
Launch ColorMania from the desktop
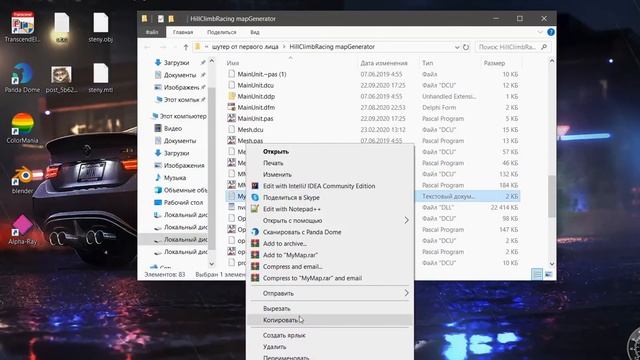[22, 128]
